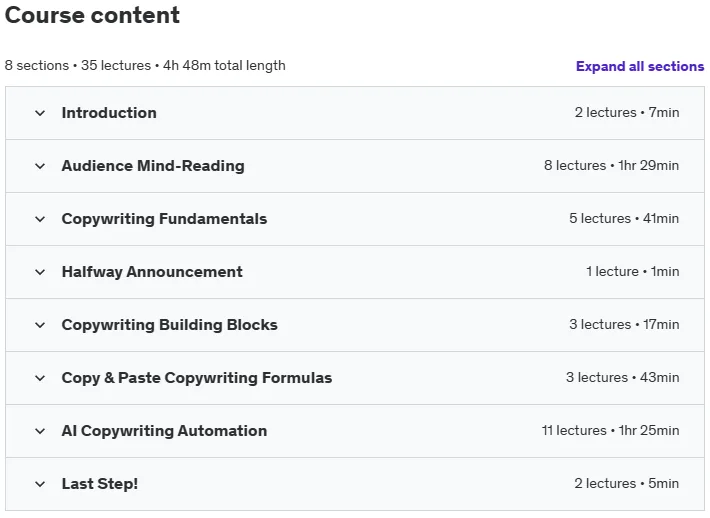The width and height of the screenshot is (710, 518).
Task: Open Copywriting Building Blocks heading
Action: (x=169, y=325)
